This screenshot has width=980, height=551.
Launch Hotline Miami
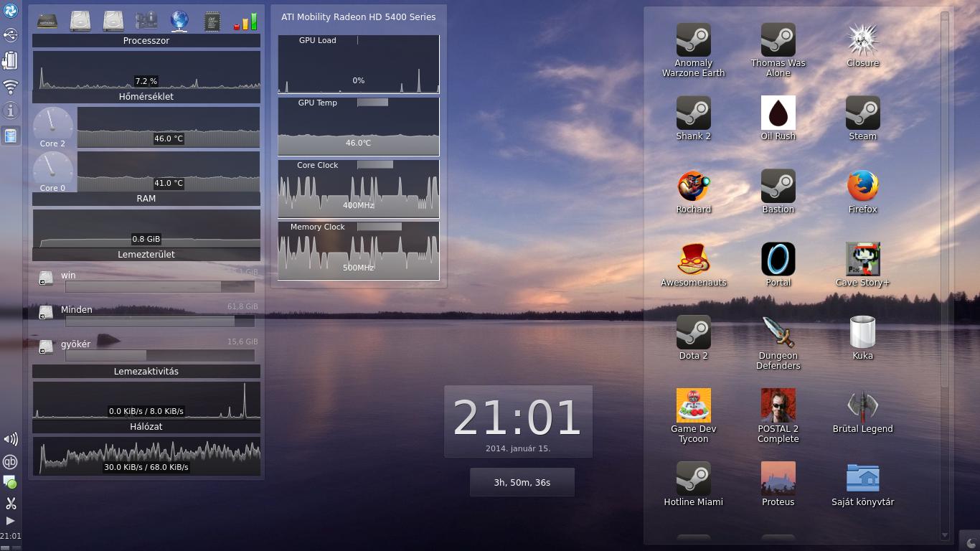coord(693,484)
